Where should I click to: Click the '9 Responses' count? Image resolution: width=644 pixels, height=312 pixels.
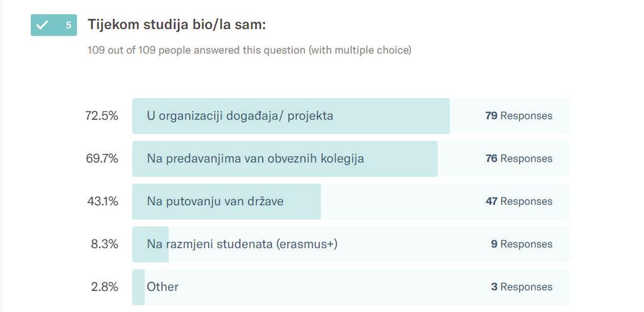(x=521, y=244)
